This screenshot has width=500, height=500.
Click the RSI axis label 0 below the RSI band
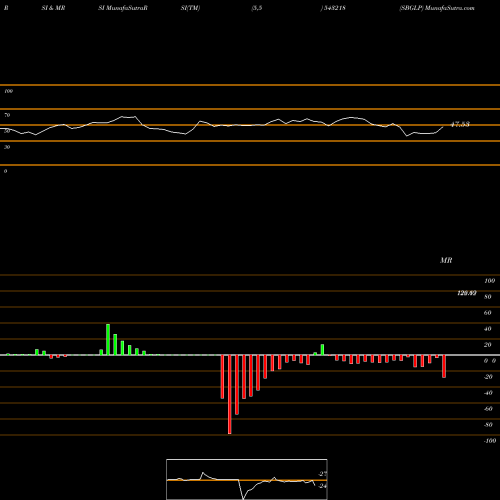point(5,171)
